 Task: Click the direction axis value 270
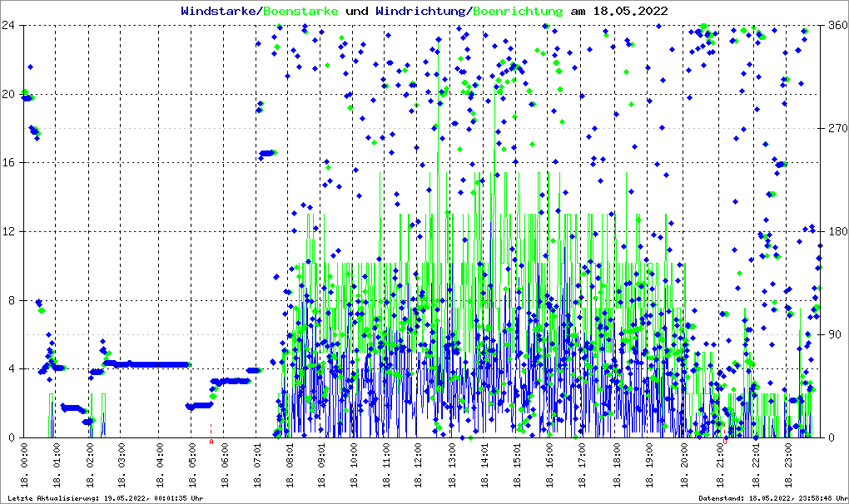coord(837,128)
